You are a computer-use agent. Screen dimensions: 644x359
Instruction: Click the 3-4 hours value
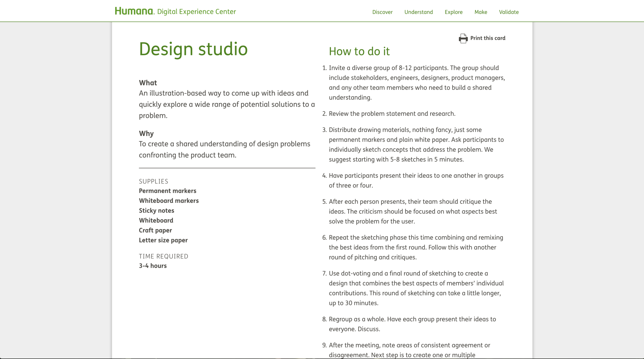153,266
